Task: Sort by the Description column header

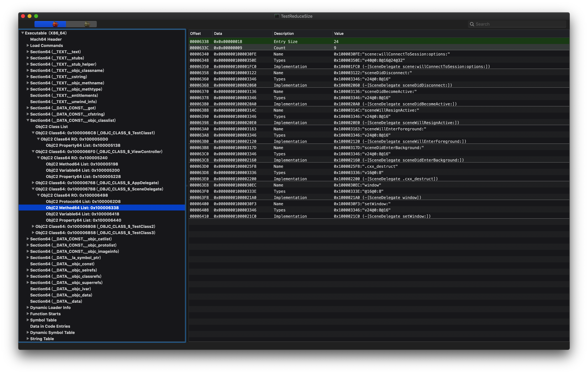Action: (x=303, y=33)
